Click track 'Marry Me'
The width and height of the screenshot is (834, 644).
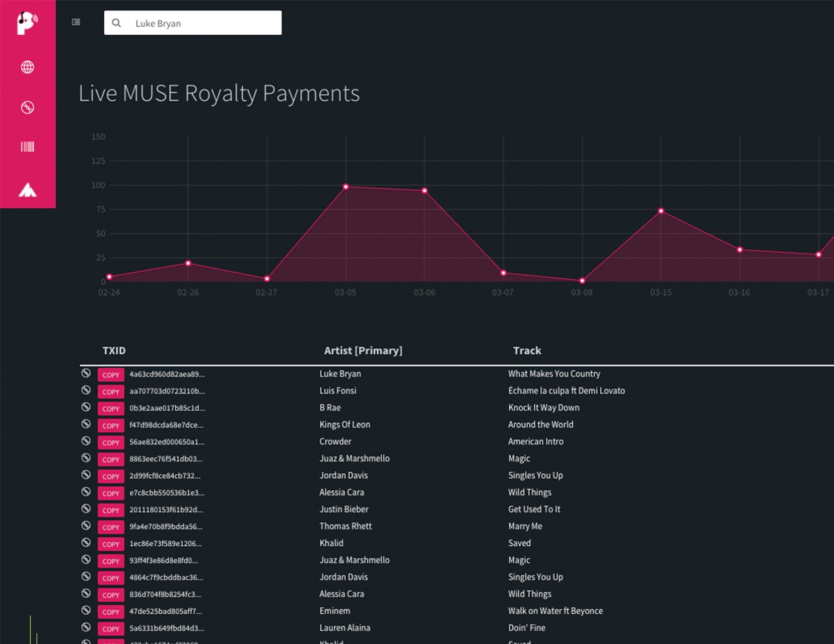[525, 526]
